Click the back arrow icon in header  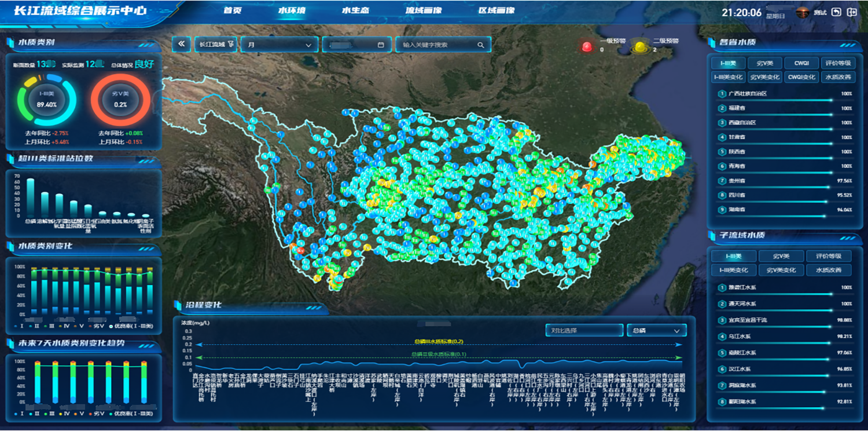(x=836, y=12)
